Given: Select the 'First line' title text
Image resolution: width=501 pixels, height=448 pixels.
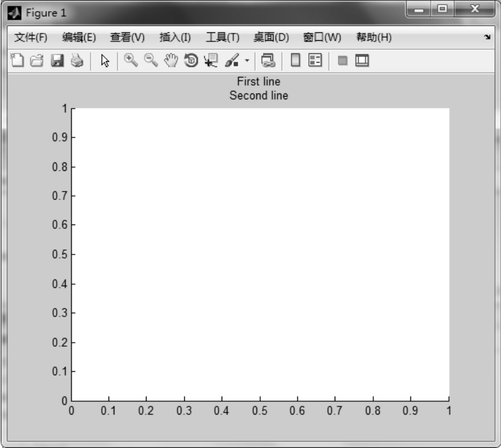Looking at the screenshot, I should pyautogui.click(x=258, y=82).
